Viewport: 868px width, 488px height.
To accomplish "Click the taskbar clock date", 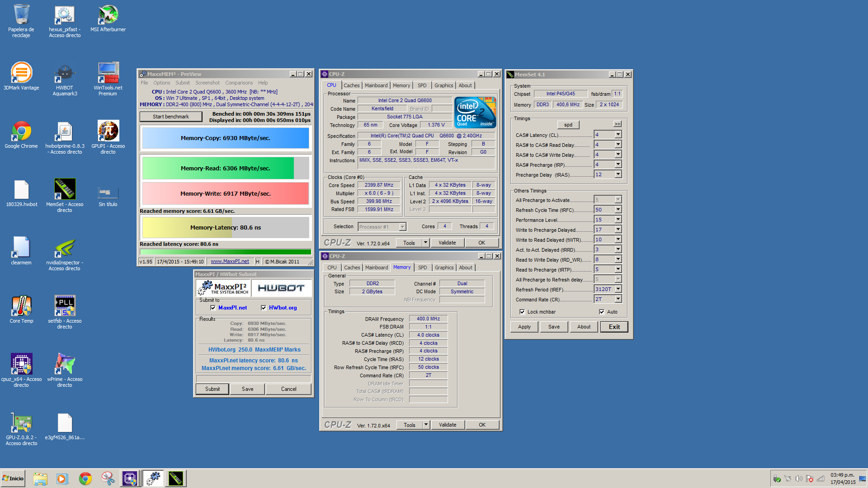I will (x=843, y=482).
